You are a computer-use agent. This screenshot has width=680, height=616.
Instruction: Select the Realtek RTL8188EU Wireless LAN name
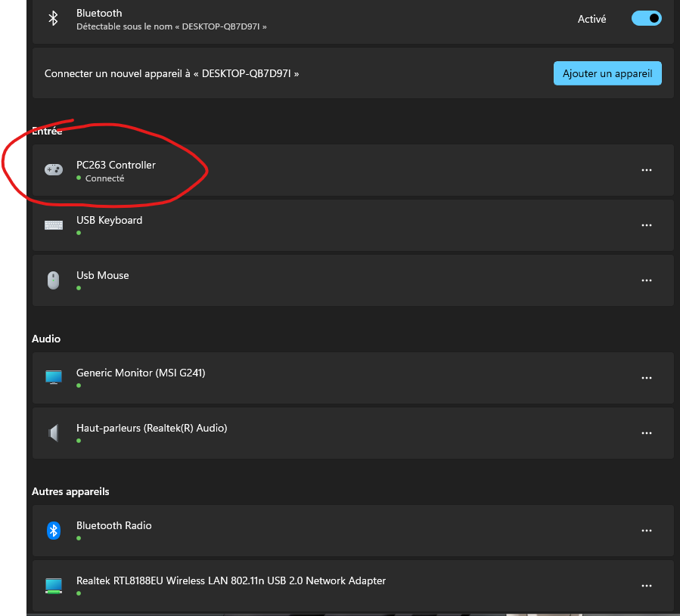coord(231,580)
